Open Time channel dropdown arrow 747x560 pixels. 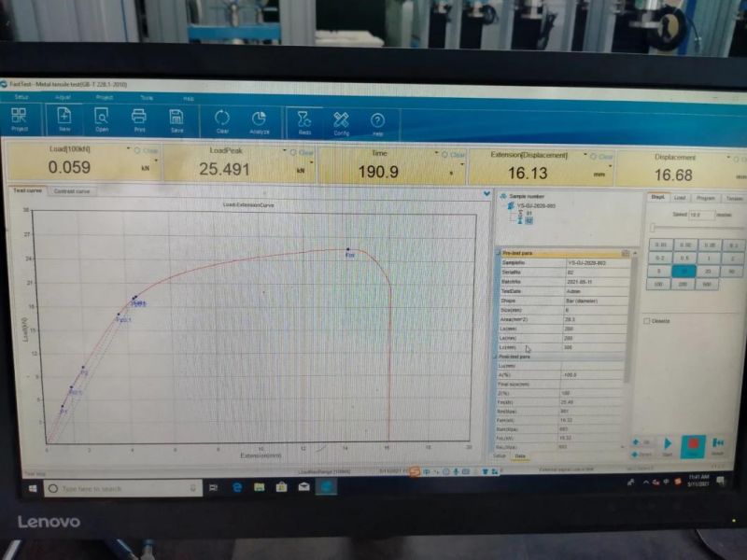(436, 153)
